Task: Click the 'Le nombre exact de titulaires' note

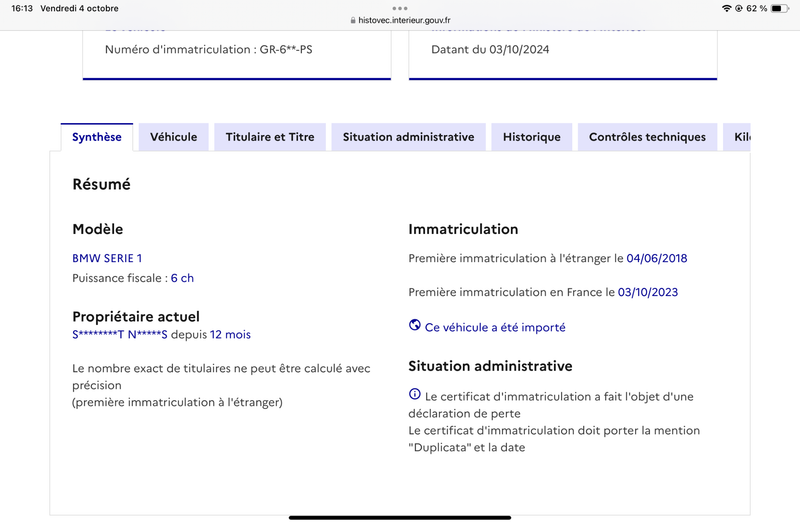Action: coord(221,377)
